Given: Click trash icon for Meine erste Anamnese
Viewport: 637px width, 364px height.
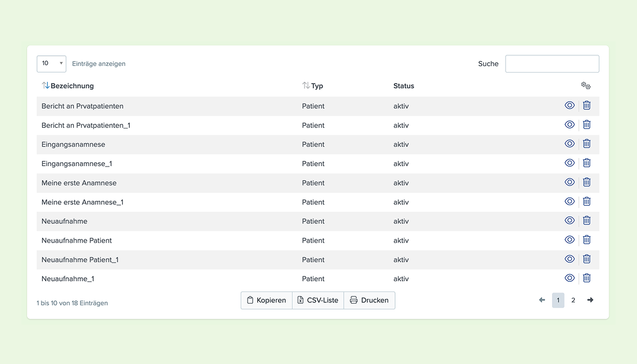Looking at the screenshot, I should 587,182.
